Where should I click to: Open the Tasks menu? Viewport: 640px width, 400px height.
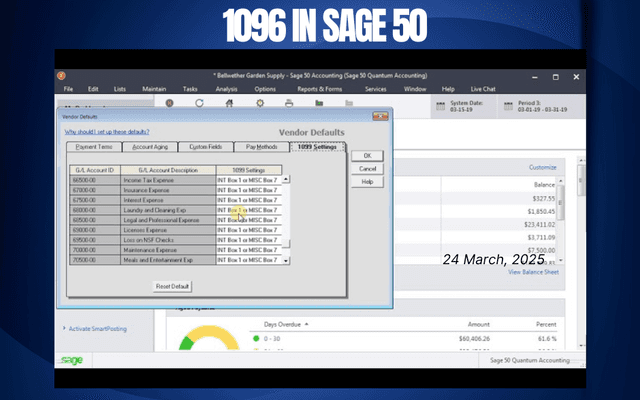point(190,89)
